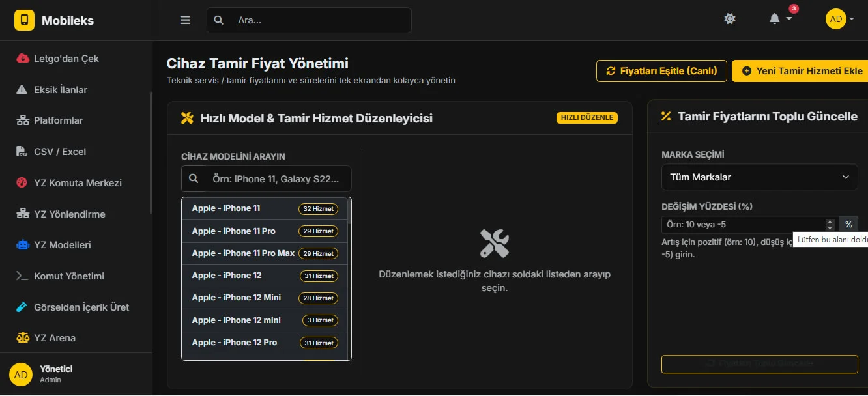Click the YZ Komuta Merkezi gauge icon
868x396 pixels.
pyautogui.click(x=23, y=183)
